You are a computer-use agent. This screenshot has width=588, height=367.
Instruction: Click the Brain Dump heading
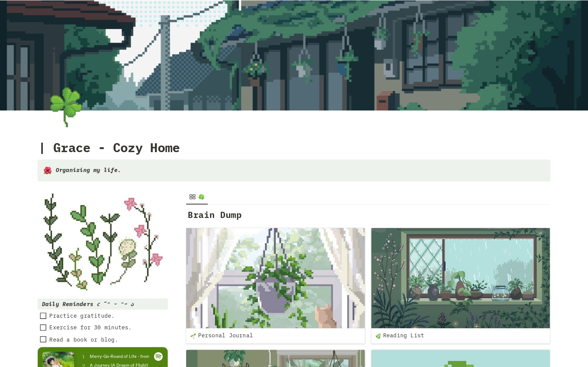(x=215, y=215)
